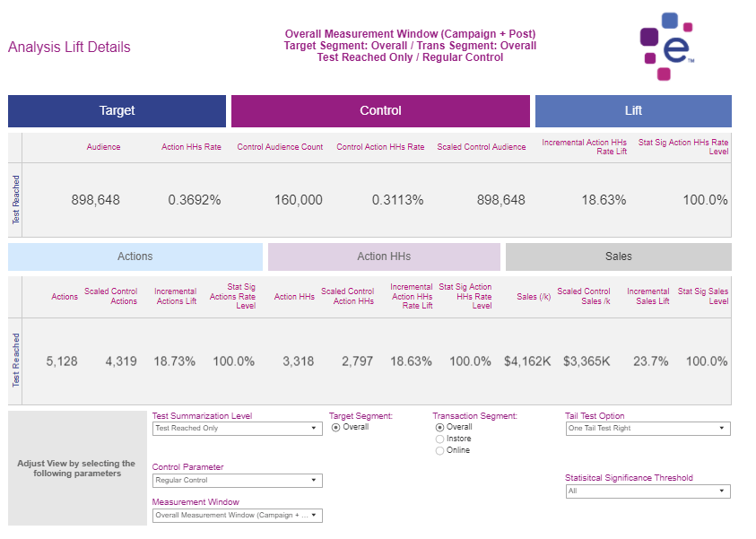
Task: Click the Analysis Lift Details title
Action: [x=69, y=48]
